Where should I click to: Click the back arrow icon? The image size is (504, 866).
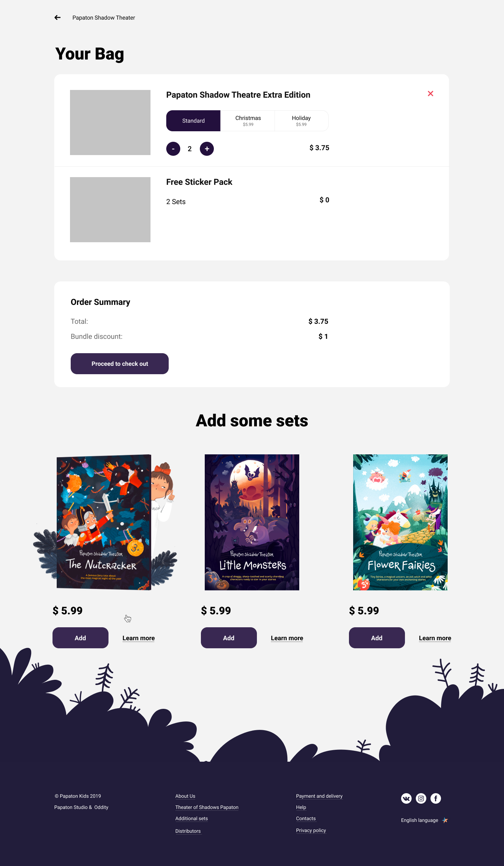(x=57, y=18)
